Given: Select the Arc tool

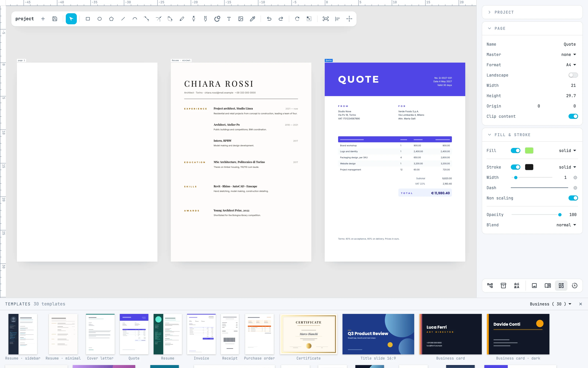Looking at the screenshot, I should (x=135, y=19).
